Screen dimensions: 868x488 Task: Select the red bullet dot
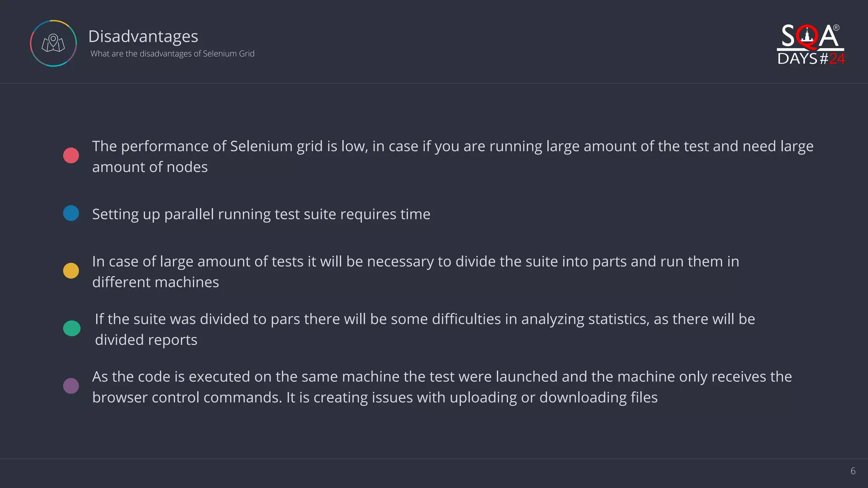71,155
